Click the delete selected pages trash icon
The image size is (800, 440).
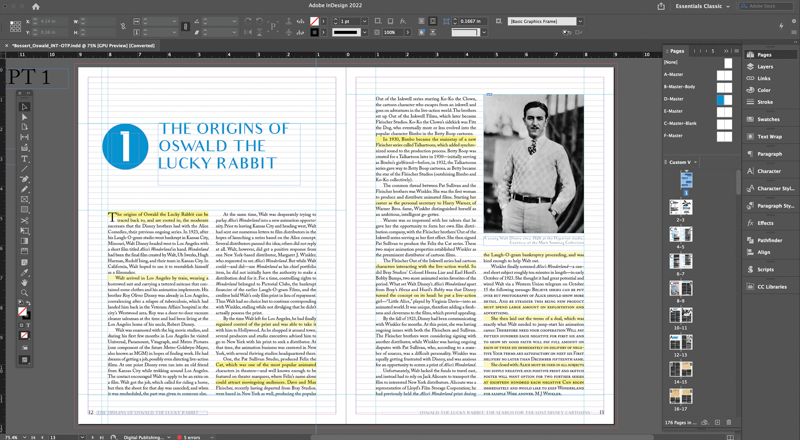[729, 423]
